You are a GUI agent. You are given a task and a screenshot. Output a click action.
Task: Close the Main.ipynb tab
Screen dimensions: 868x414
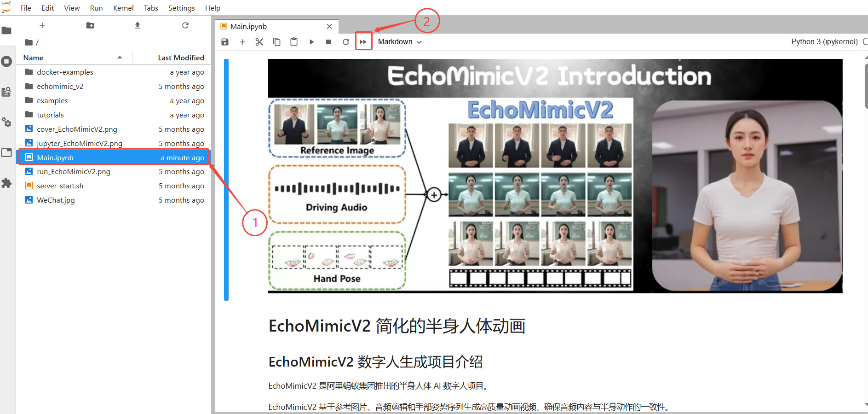click(329, 27)
